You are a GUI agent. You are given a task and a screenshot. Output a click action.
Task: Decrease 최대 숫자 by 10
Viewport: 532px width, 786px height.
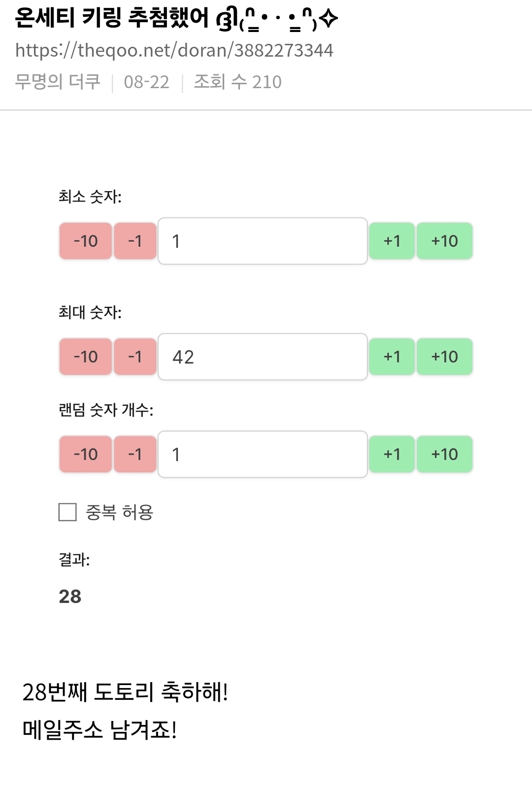[86, 357]
